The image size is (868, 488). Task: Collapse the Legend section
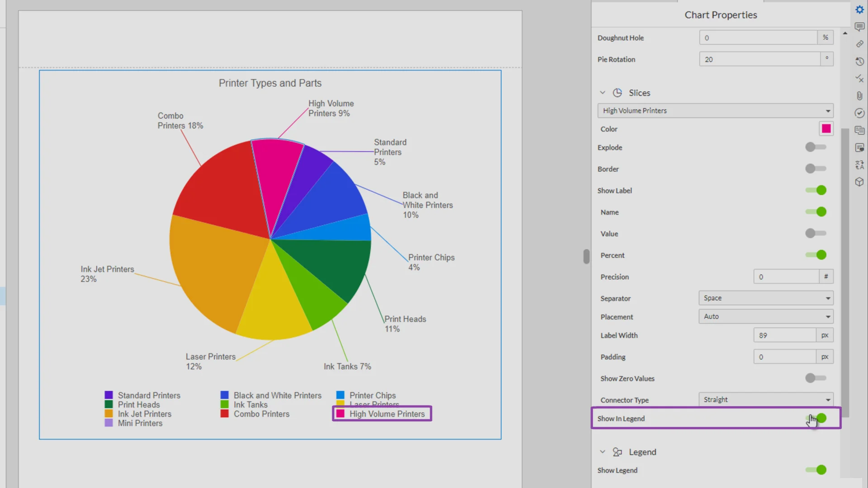(603, 452)
